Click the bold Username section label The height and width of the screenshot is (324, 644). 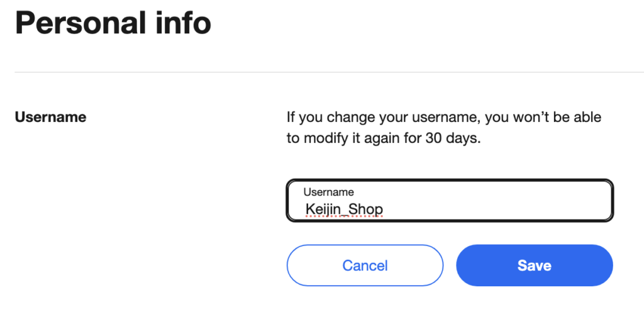50,117
